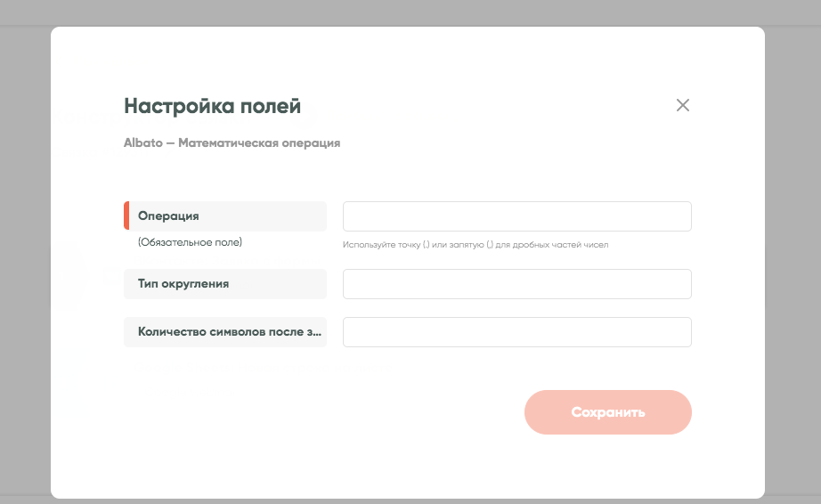Screen dimensions: 821x504
Task: Click empty space left of Сохранить button
Action: coord(356,412)
